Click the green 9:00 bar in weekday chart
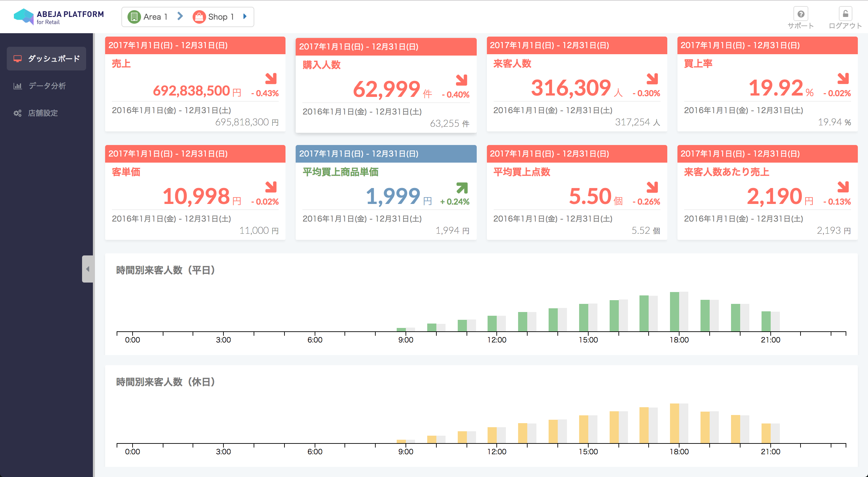 [x=401, y=330]
